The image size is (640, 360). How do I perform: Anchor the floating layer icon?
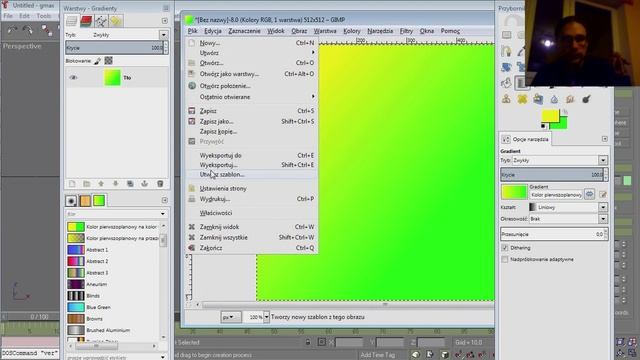coord(144,184)
